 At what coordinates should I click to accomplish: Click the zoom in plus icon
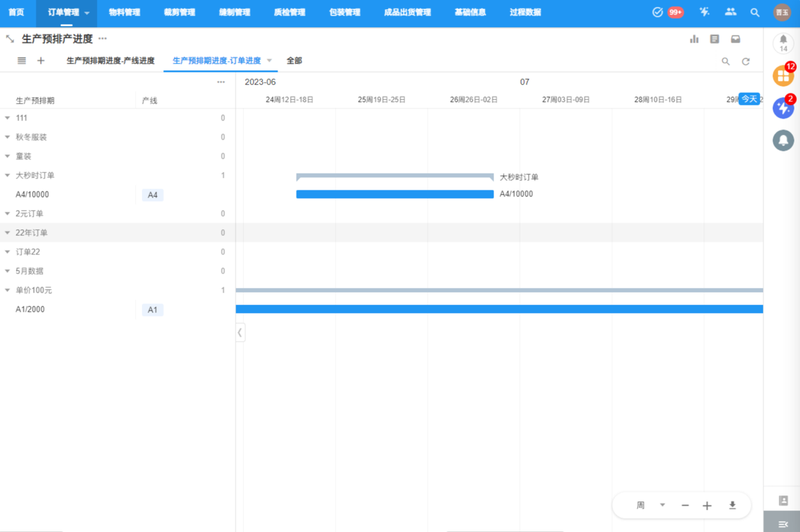707,505
